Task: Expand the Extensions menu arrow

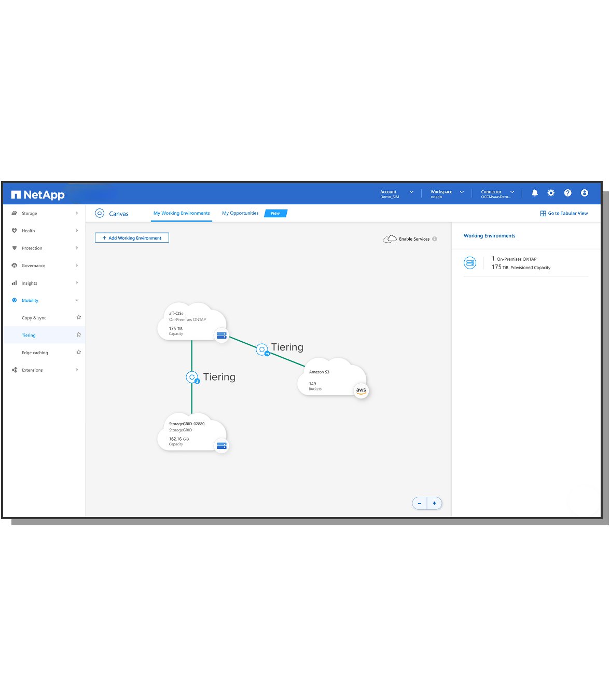Action: pyautogui.click(x=77, y=370)
